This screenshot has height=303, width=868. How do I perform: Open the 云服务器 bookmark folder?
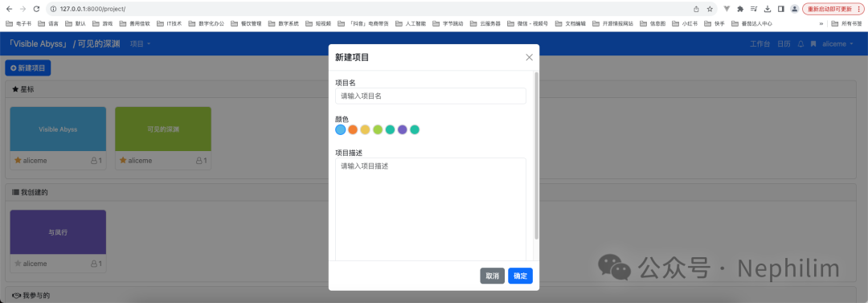click(485, 24)
